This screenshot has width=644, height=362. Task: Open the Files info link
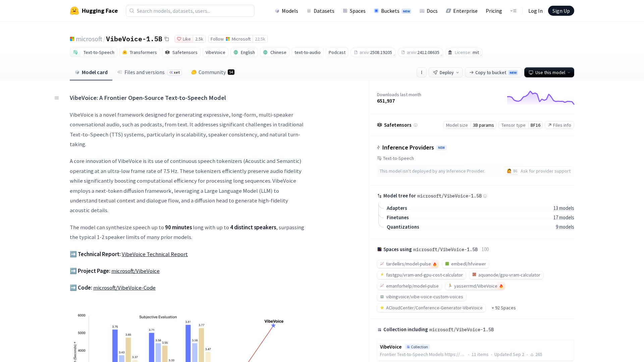click(x=559, y=125)
